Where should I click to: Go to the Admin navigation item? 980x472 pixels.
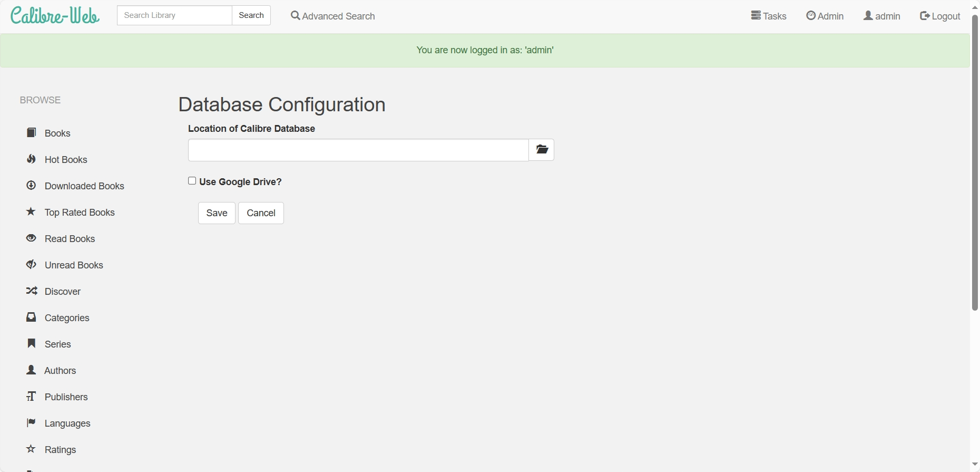(x=825, y=16)
